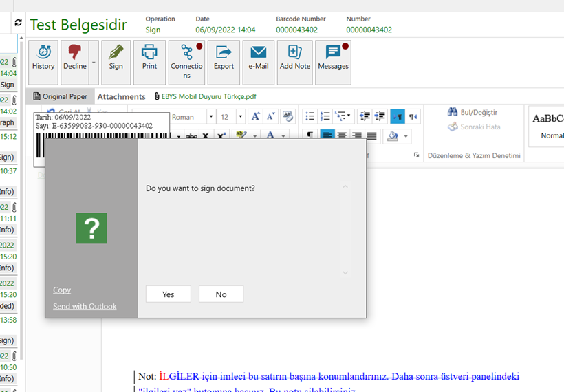
Task: Open the Messages button
Action: tap(333, 58)
